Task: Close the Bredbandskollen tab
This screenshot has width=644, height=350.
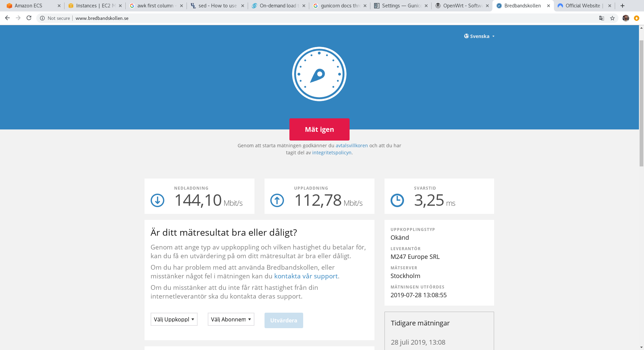Action: coord(549,6)
